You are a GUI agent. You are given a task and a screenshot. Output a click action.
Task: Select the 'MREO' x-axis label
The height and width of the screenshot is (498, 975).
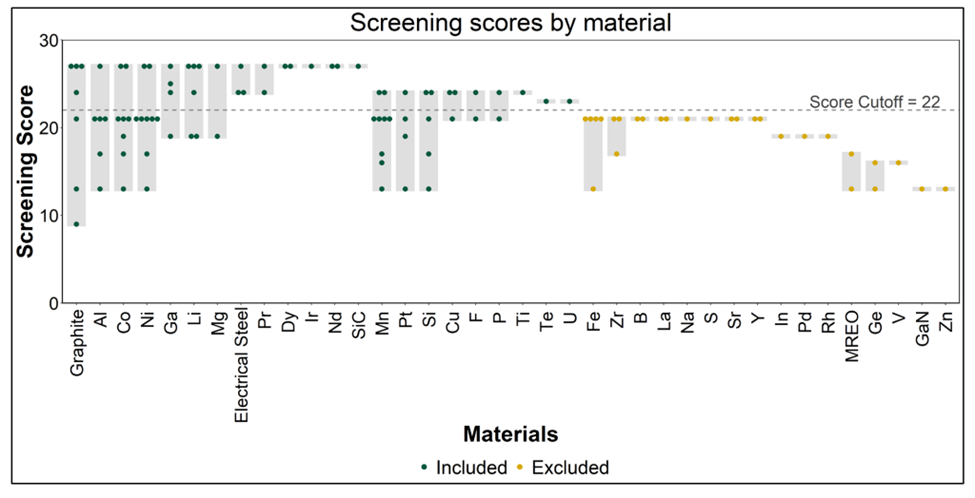(851, 338)
